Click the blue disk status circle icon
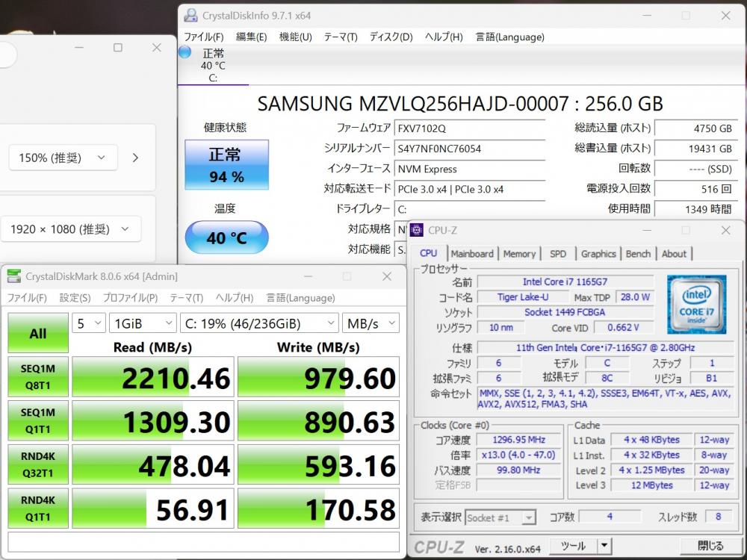 (185, 52)
